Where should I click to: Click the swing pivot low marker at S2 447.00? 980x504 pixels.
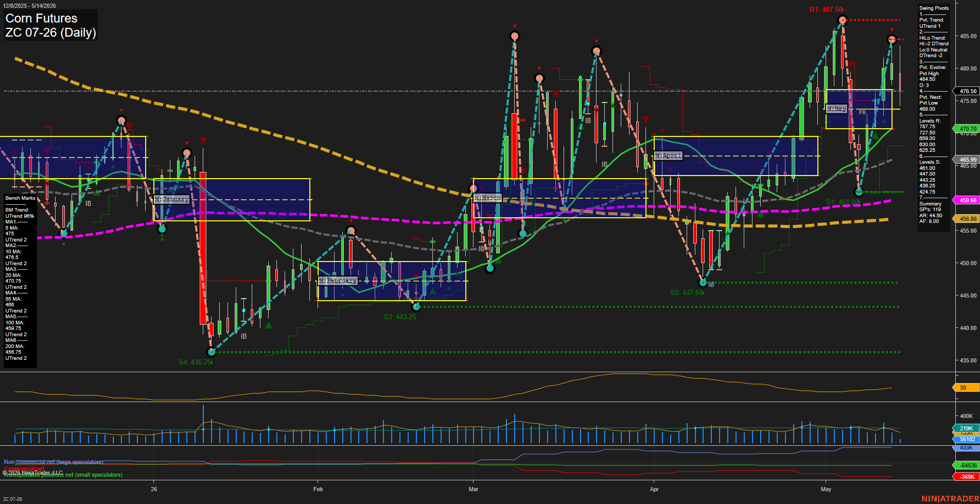click(703, 283)
